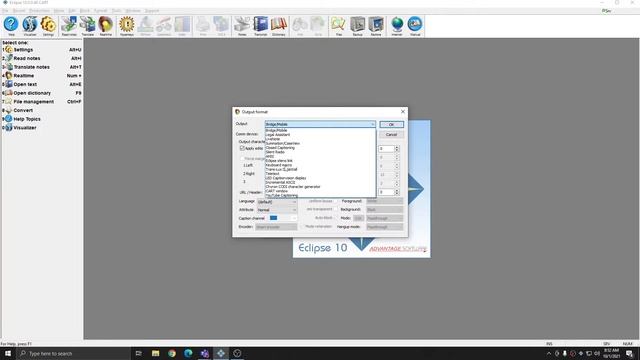Click OK in the Output format dialog
640x360 pixels.
391,124
